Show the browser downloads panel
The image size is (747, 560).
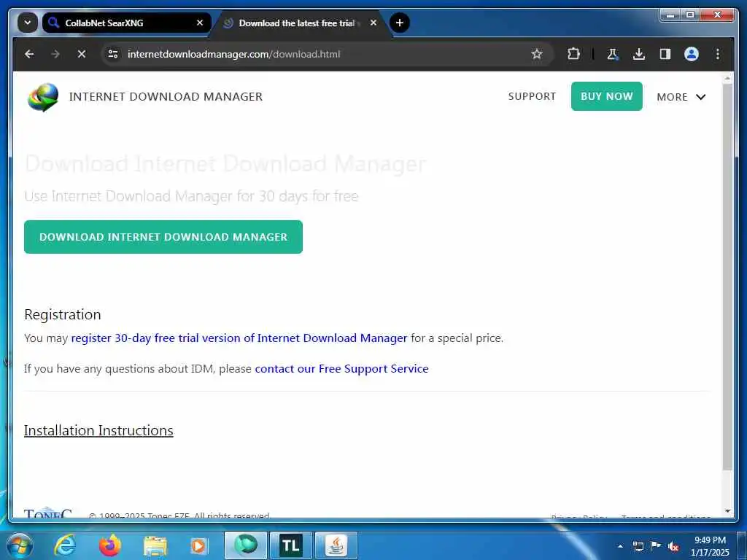[x=639, y=54]
